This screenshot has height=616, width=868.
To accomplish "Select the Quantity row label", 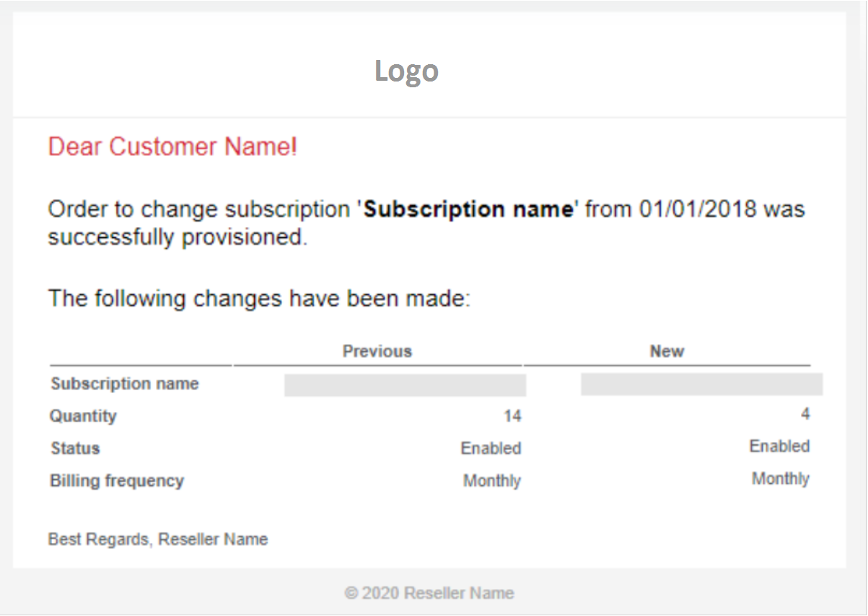I will pyautogui.click(x=82, y=416).
